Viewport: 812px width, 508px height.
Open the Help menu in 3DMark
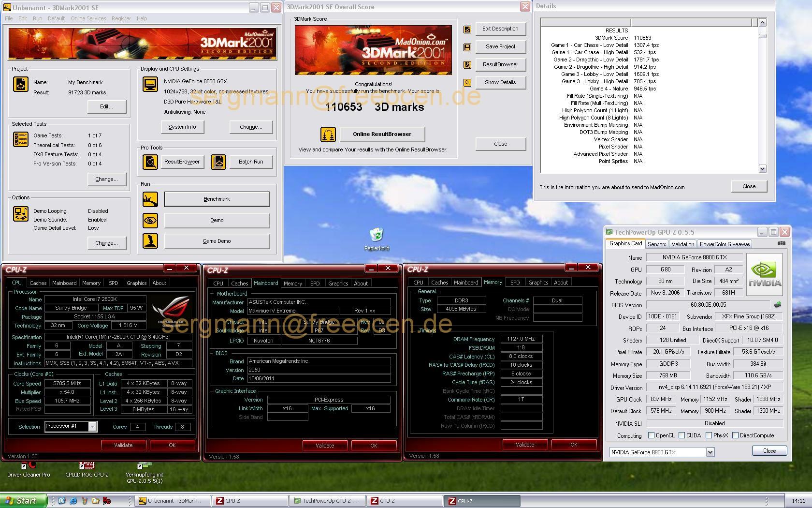(142, 18)
